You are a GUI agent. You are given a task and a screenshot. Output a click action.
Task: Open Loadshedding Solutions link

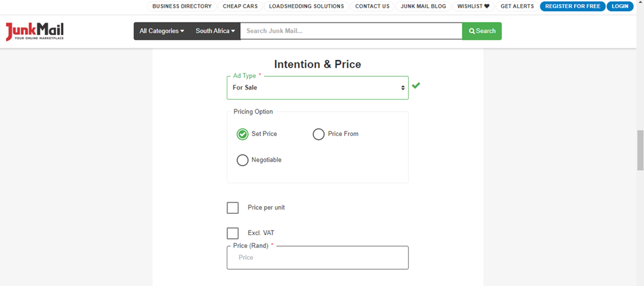pyautogui.click(x=305, y=6)
